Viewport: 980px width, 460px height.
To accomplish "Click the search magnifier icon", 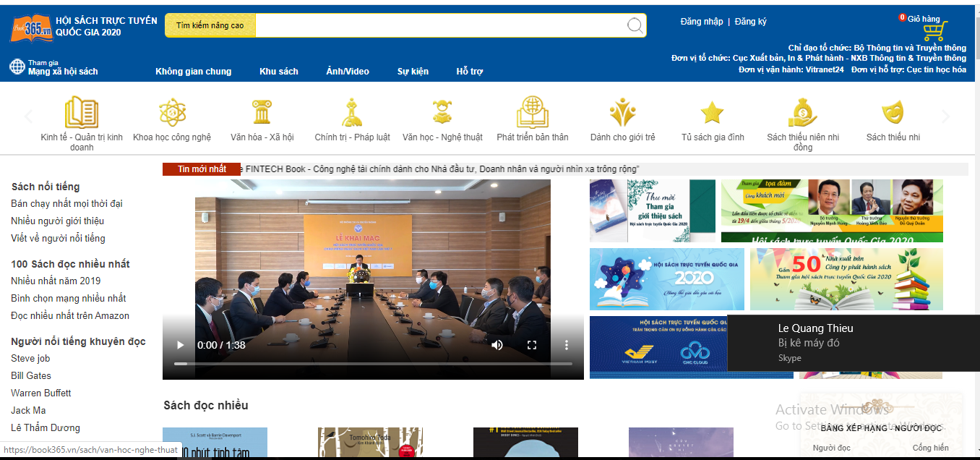I will [x=635, y=26].
